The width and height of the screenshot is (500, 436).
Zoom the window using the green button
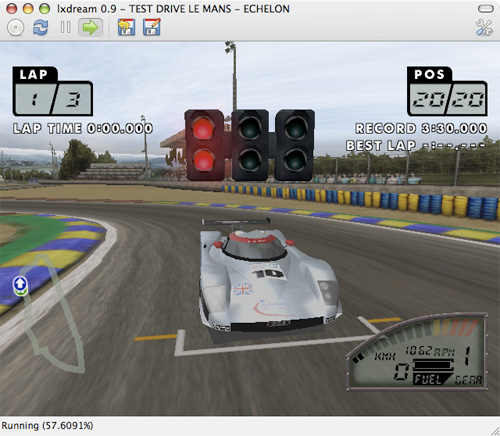click(44, 8)
